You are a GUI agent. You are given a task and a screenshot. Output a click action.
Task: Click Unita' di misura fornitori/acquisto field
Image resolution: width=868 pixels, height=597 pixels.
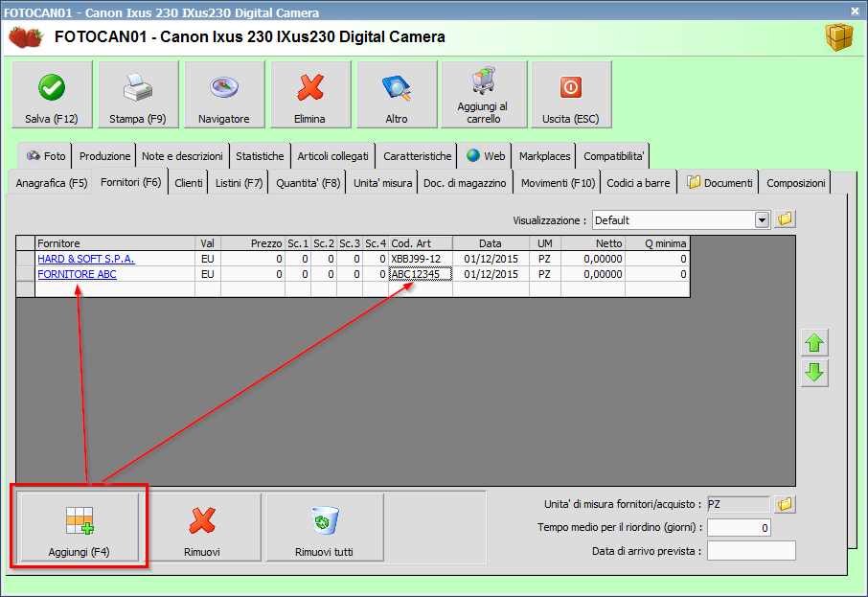pyautogui.click(x=739, y=504)
